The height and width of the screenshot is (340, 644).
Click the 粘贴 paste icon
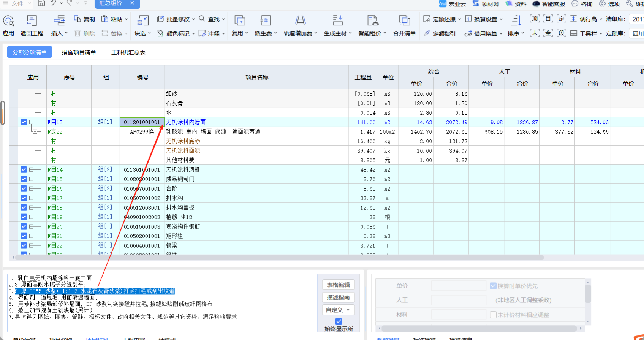click(x=105, y=19)
